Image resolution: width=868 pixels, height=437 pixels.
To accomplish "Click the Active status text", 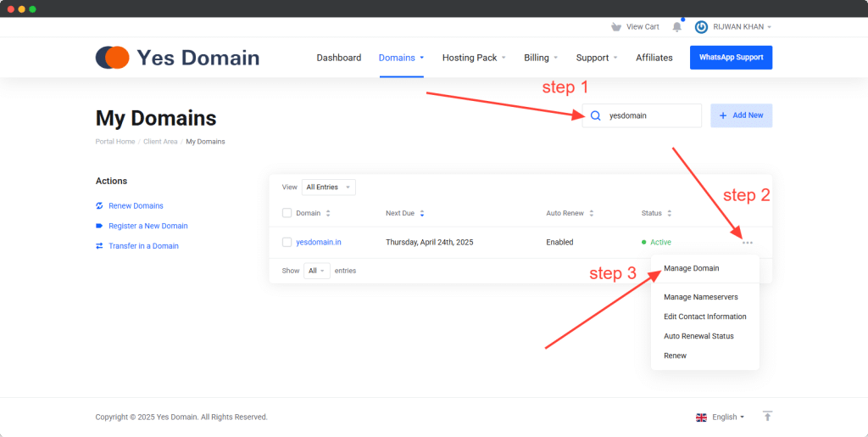I will [x=660, y=242].
